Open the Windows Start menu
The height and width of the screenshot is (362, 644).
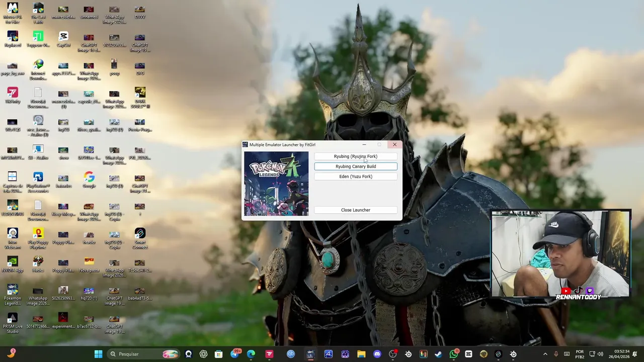[99, 354]
